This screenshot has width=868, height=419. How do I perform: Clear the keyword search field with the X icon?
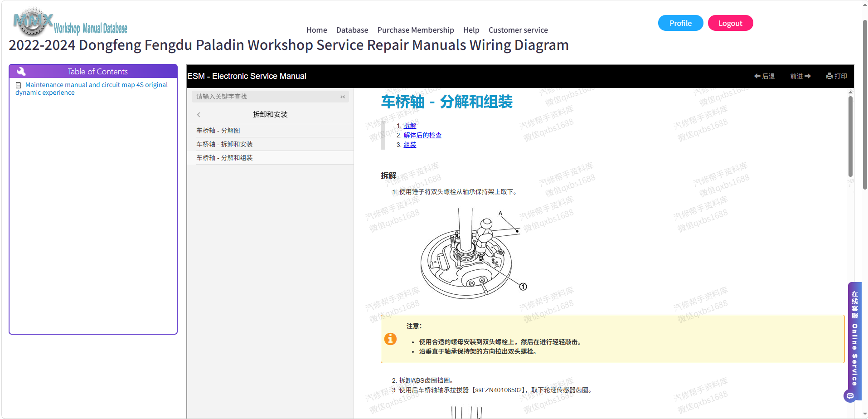tap(343, 97)
